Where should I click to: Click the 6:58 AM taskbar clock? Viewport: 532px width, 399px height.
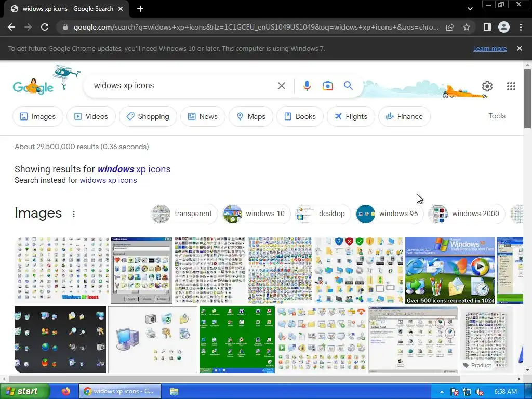[505, 392]
